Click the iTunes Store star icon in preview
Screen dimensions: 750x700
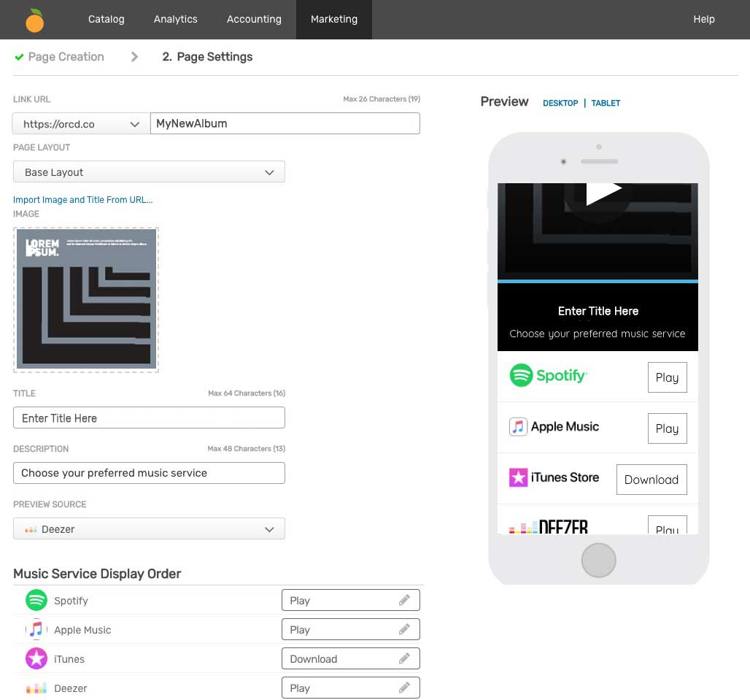point(518,477)
